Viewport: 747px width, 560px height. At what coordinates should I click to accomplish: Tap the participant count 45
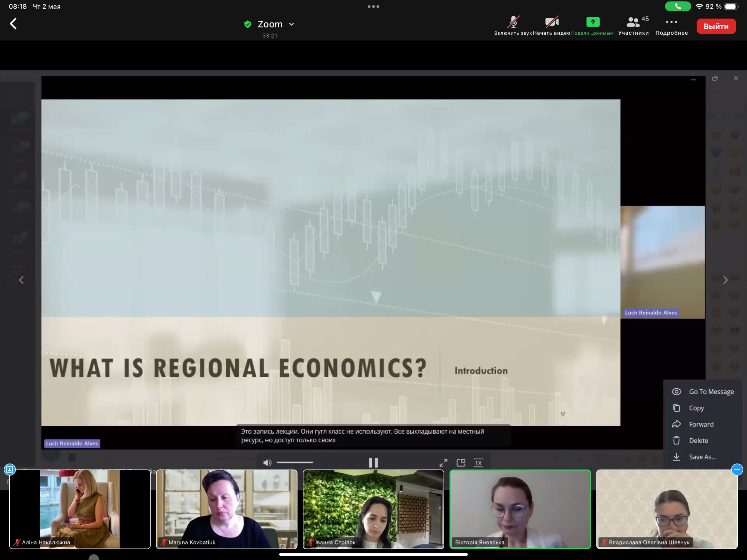645,19
